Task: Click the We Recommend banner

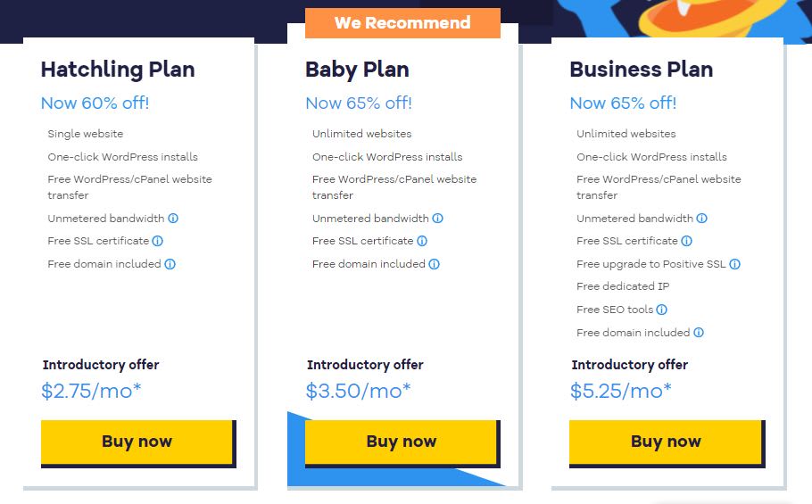Action: (x=402, y=23)
